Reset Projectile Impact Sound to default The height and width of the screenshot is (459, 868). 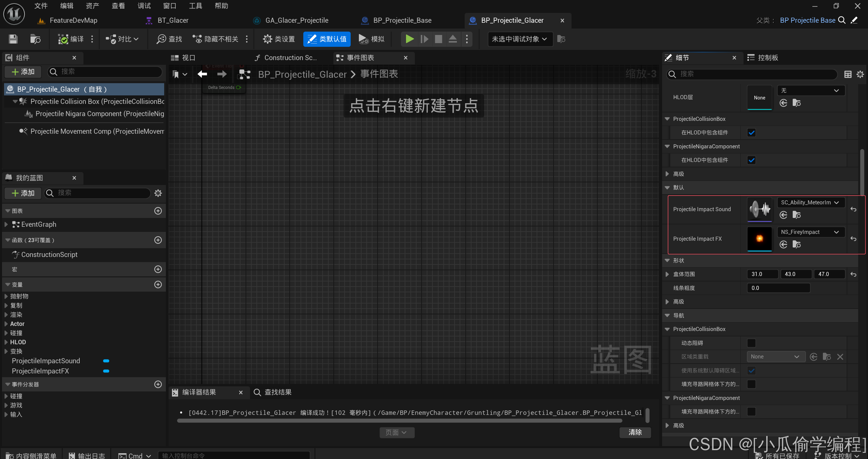pos(853,209)
